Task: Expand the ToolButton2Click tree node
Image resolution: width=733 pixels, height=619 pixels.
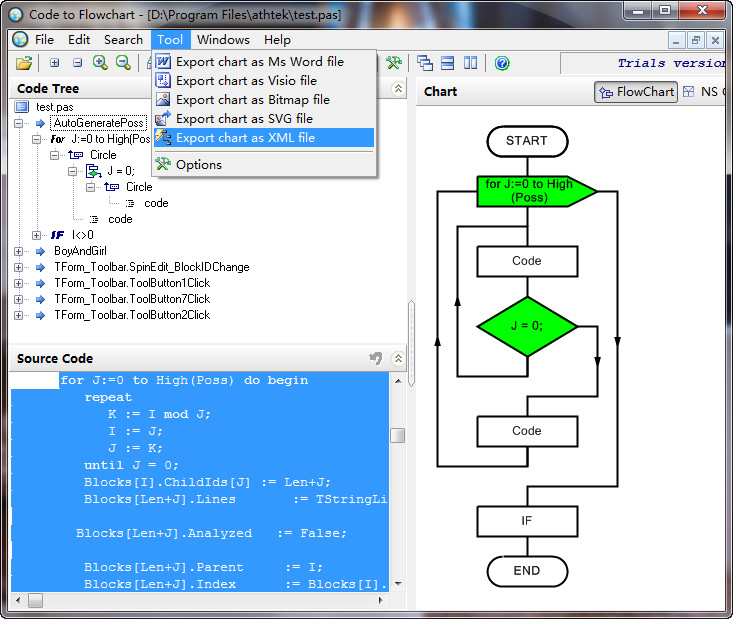Action: [18, 315]
